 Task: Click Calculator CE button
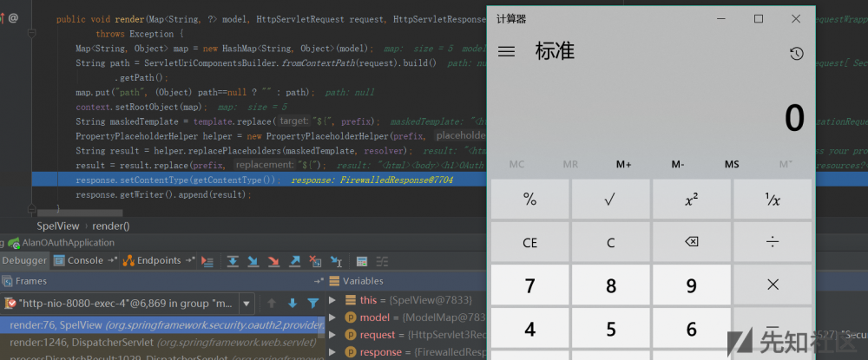[x=529, y=242]
